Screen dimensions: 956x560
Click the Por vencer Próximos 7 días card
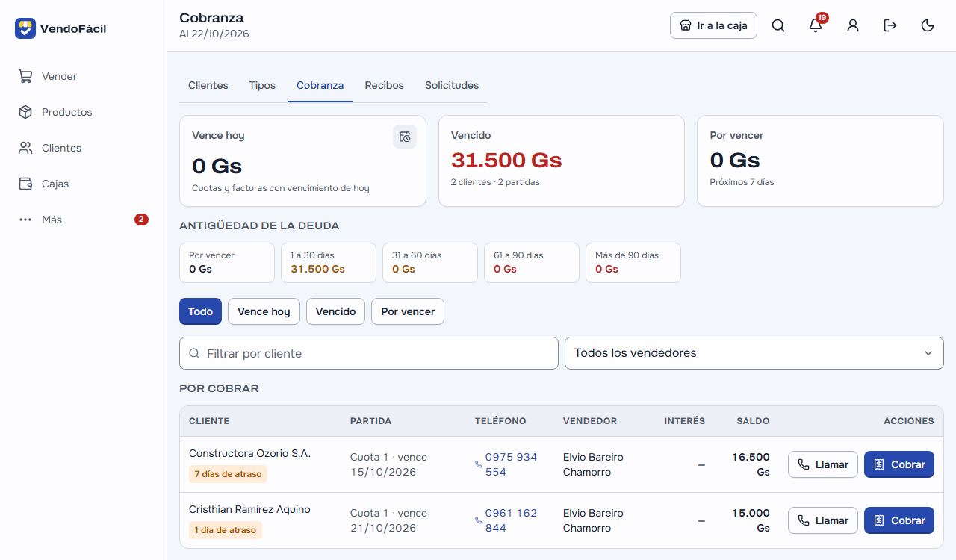[820, 161]
